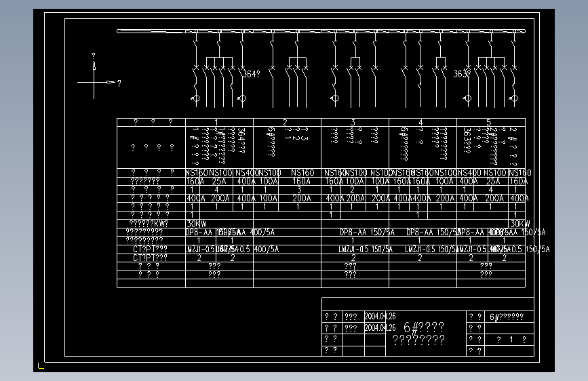
Task: Select the horizontal busbar line
Action: 321,31
